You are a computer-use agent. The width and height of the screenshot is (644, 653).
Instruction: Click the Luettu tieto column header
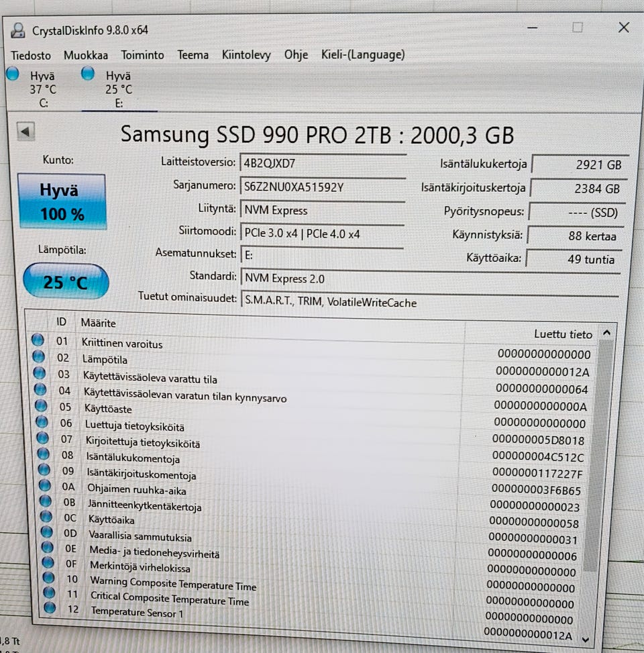click(563, 334)
